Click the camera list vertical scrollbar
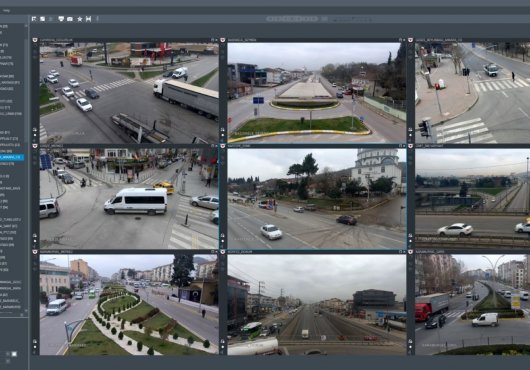The height and width of the screenshot is (370, 530). (x=26, y=169)
